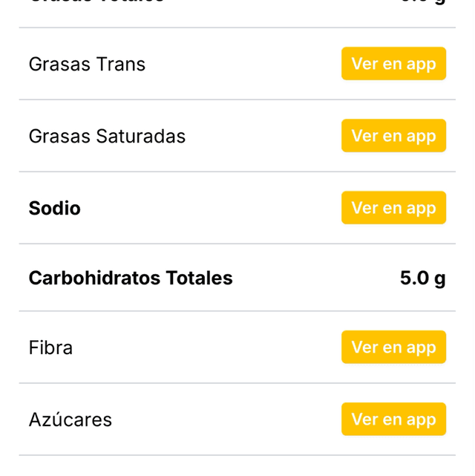Click the divider between Fibra and Azúcares
The height and width of the screenshot is (476, 475).
[237, 383]
